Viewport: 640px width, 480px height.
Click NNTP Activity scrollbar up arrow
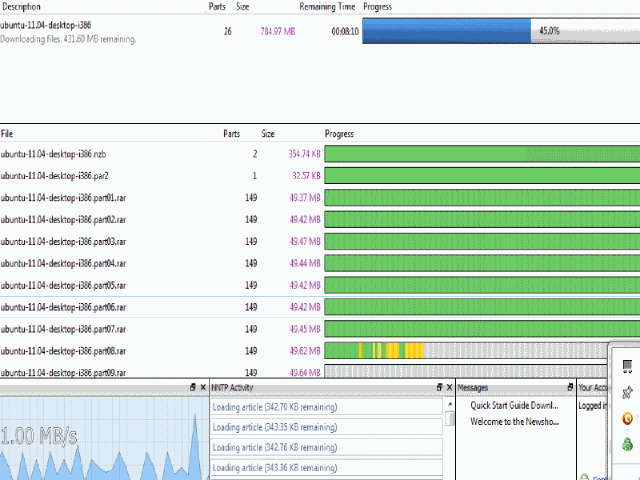click(450, 404)
